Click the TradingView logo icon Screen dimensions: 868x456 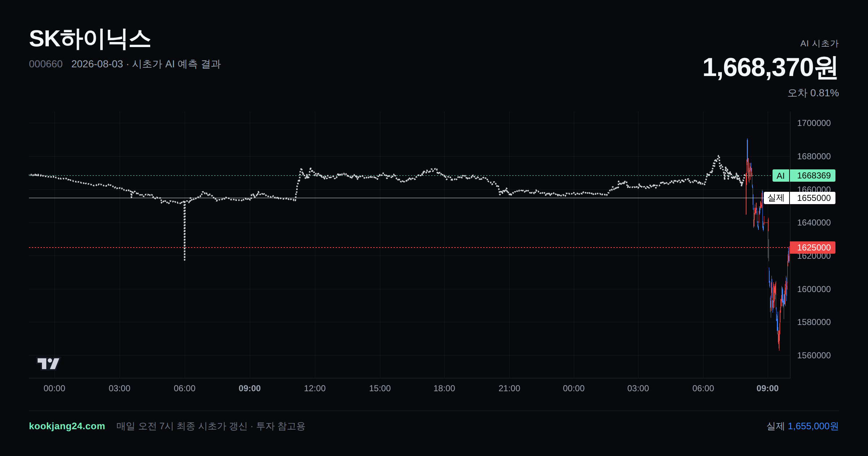point(48,363)
